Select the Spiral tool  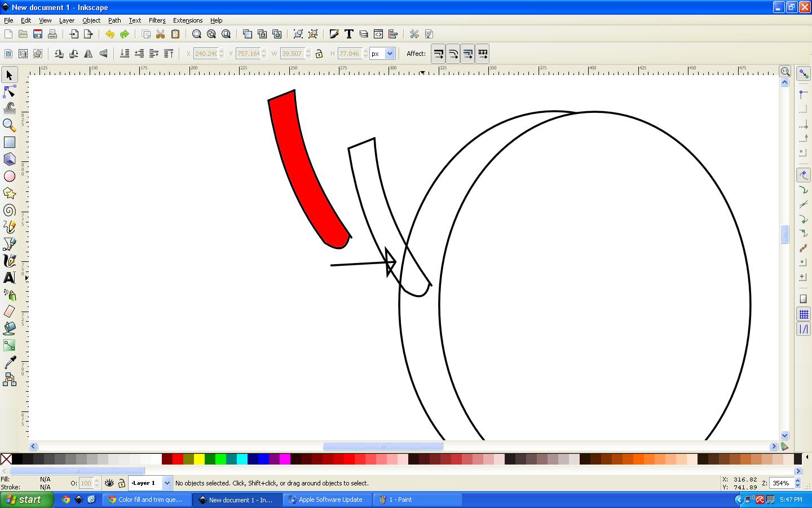pyautogui.click(x=10, y=211)
